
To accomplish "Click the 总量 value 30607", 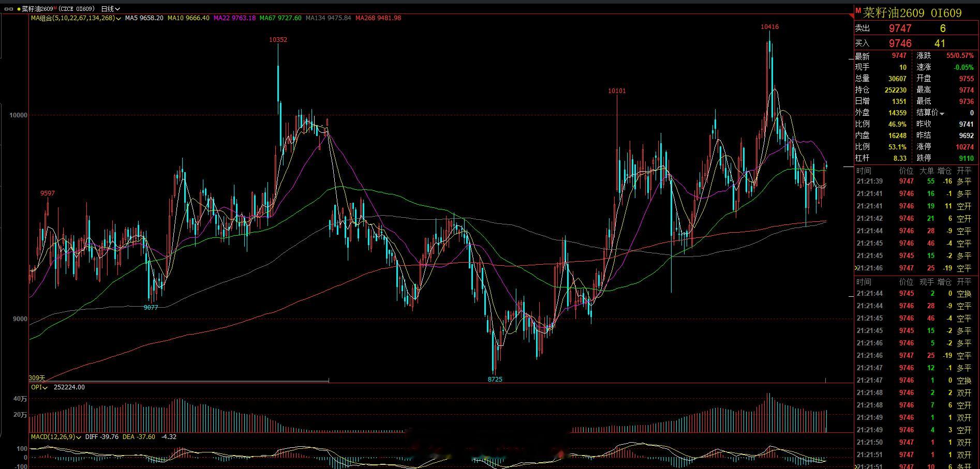I will click(x=897, y=79).
